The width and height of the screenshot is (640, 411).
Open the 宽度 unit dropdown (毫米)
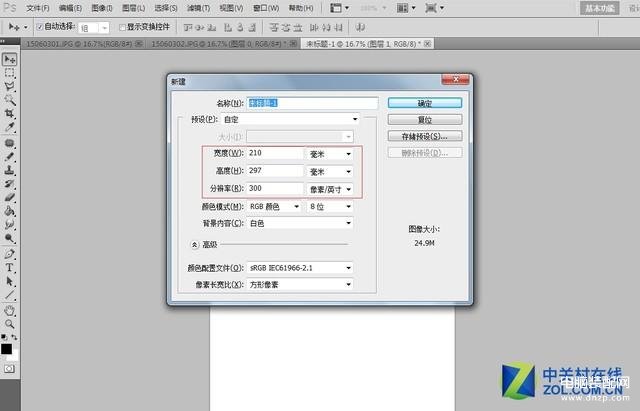click(330, 154)
